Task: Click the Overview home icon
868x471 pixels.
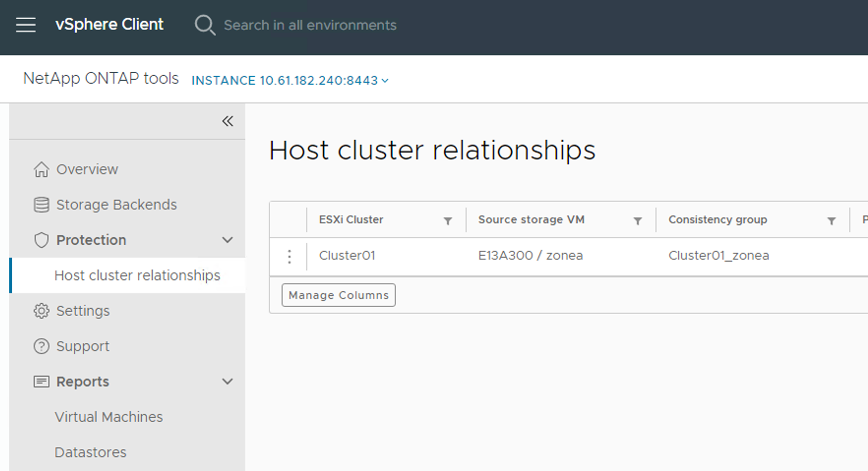Action: pos(41,169)
